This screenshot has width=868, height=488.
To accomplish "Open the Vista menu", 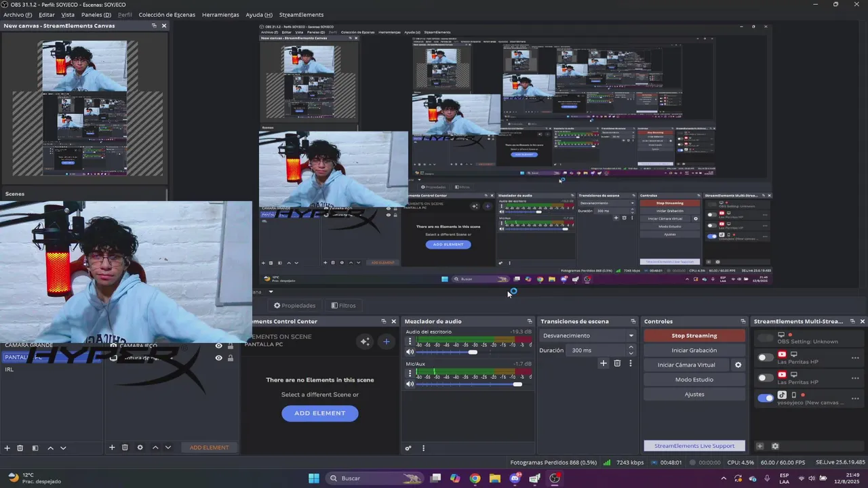I will click(68, 14).
